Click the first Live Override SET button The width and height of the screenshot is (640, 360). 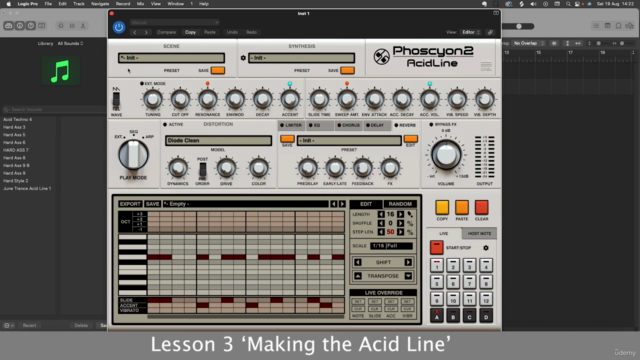tap(358, 302)
